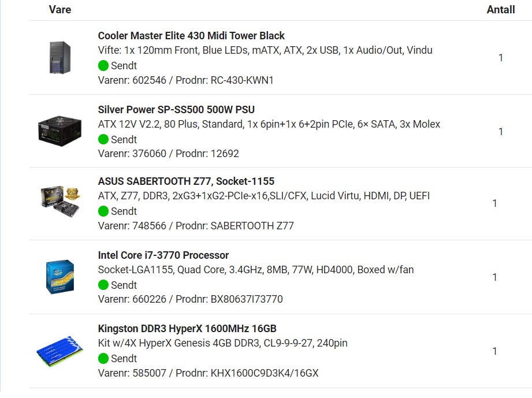Screen dimensions: 532x398
Task: Click the Antall column header
Action: pos(500,9)
